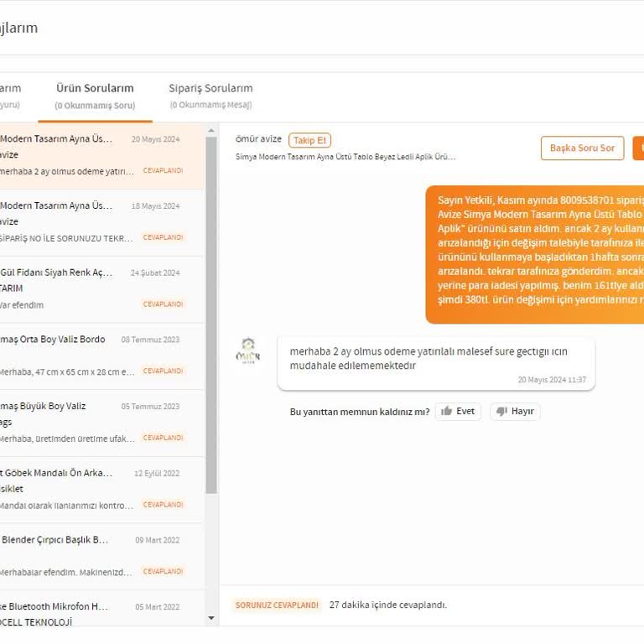The height and width of the screenshot is (644, 644).
Task: Click the orange customer message bubble
Action: coord(535,255)
